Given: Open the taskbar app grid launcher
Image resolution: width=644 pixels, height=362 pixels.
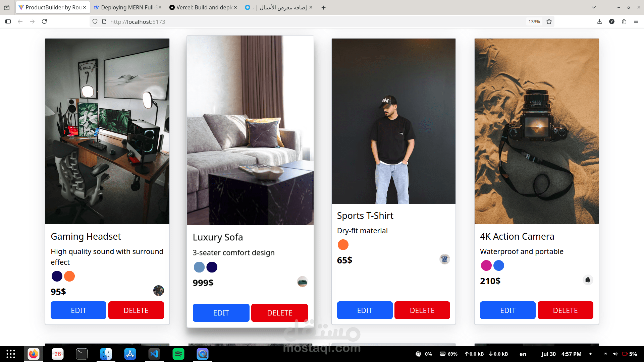Looking at the screenshot, I should point(11,354).
